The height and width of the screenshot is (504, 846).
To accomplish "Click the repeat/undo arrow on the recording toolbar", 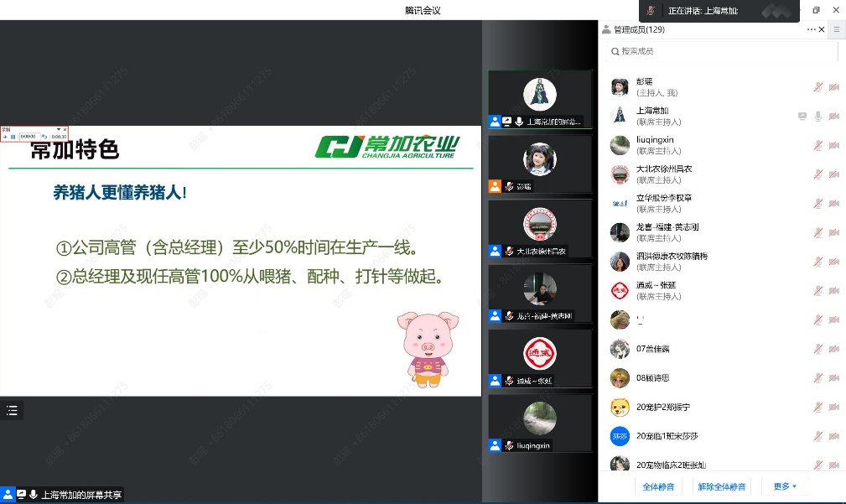I will (x=44, y=136).
